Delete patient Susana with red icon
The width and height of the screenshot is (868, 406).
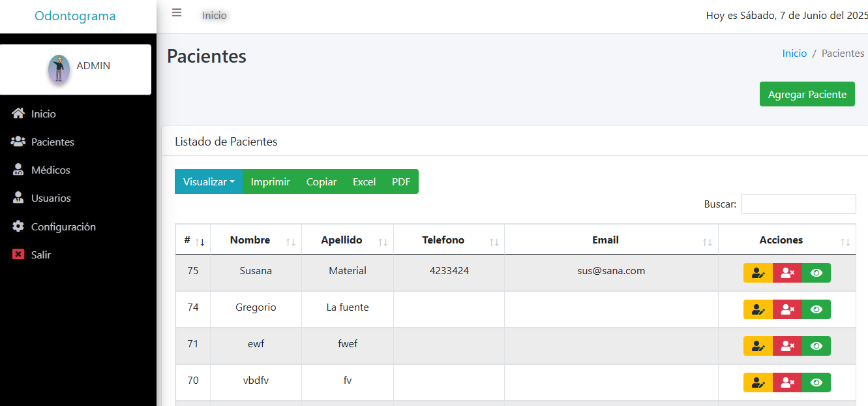[787, 273]
